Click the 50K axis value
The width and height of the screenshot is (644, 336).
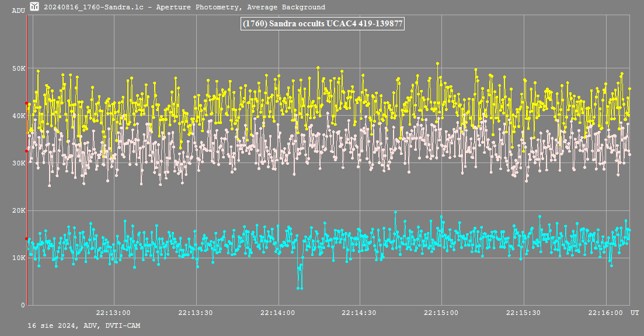click(x=19, y=68)
